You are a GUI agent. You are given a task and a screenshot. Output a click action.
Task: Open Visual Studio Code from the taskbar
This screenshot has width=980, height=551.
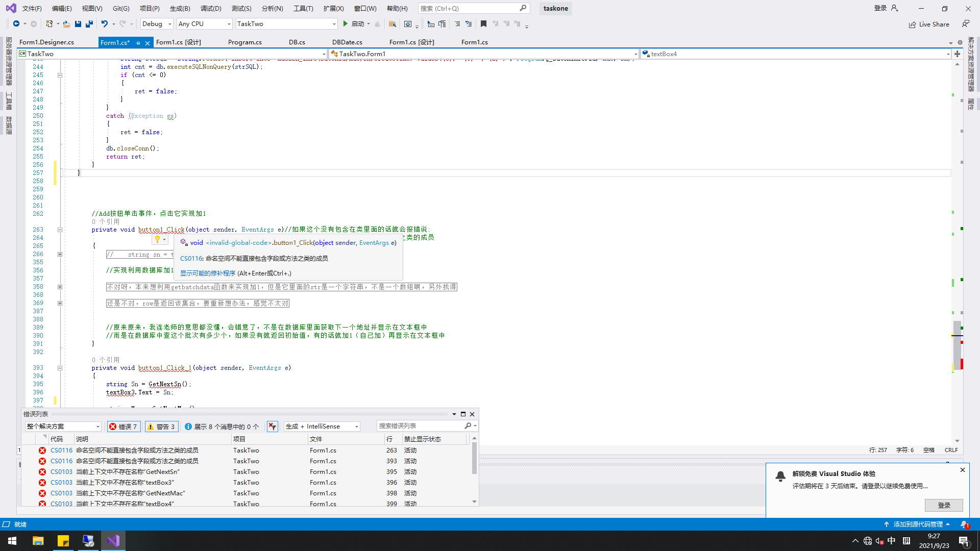coord(113,540)
